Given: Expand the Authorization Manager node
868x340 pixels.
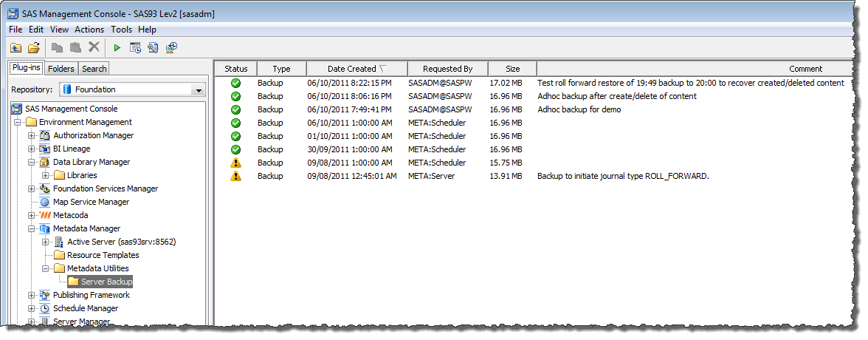Looking at the screenshot, I should click(x=32, y=135).
